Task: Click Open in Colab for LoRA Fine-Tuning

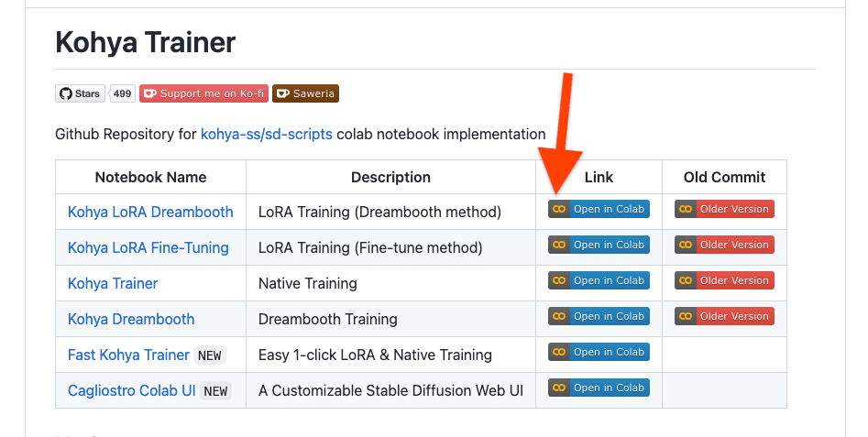Action: click(599, 245)
